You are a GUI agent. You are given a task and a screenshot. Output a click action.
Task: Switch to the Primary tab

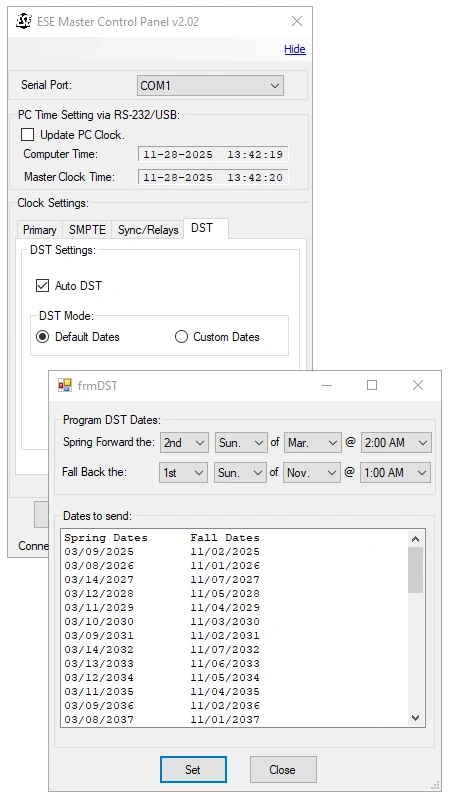pyautogui.click(x=39, y=230)
